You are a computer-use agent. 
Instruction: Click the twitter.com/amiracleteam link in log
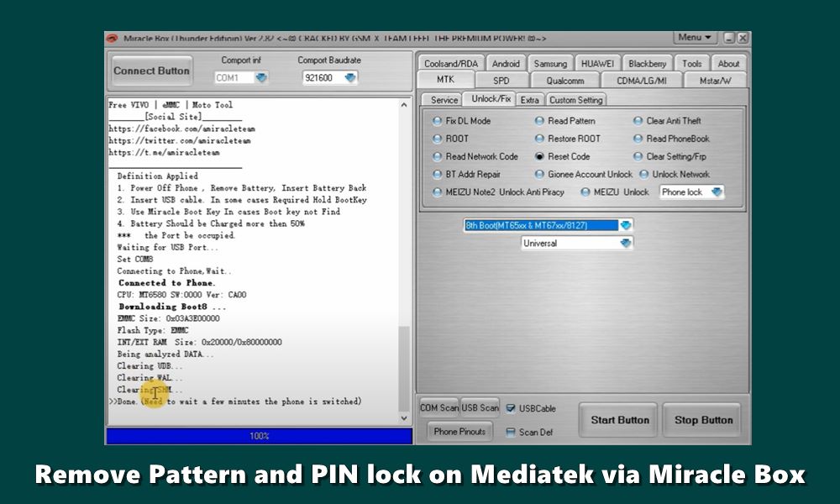180,140
